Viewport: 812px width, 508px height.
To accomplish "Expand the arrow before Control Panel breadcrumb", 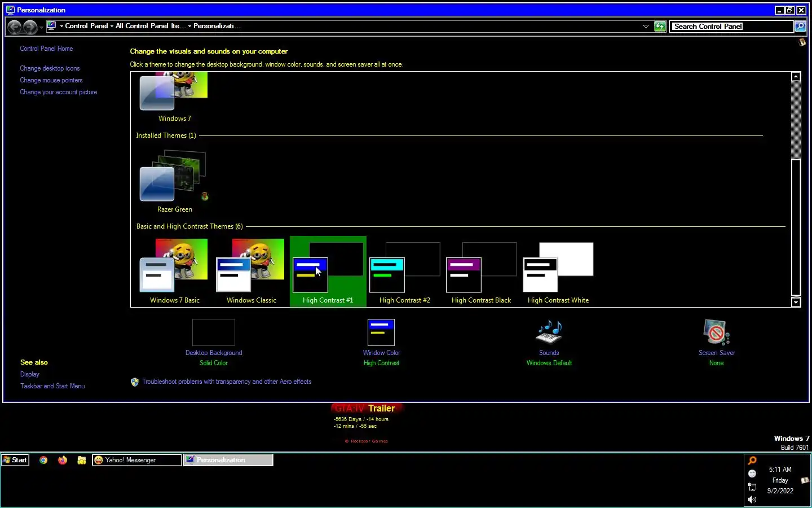I will 61,26.
